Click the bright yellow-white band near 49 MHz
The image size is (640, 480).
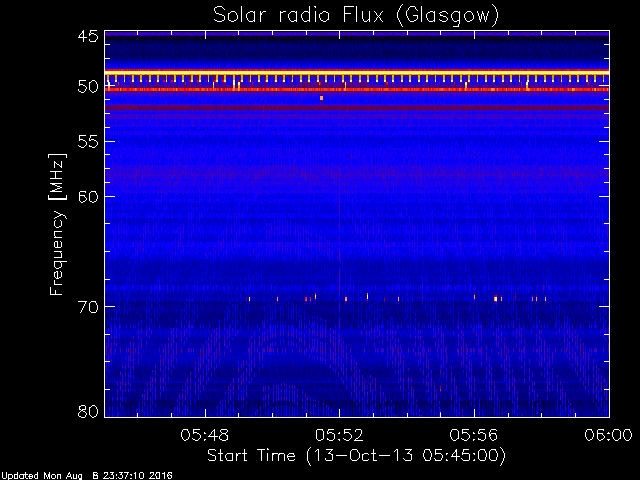(x=357, y=72)
